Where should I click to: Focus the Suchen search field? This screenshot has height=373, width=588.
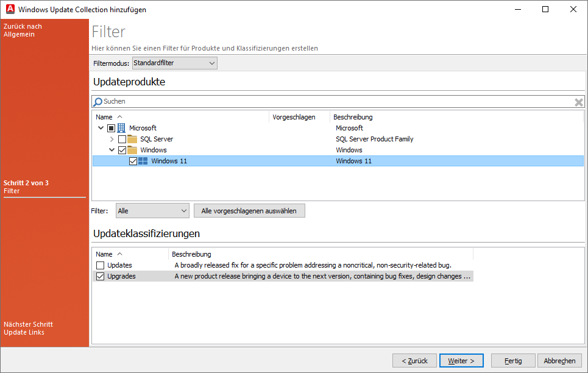click(x=338, y=102)
